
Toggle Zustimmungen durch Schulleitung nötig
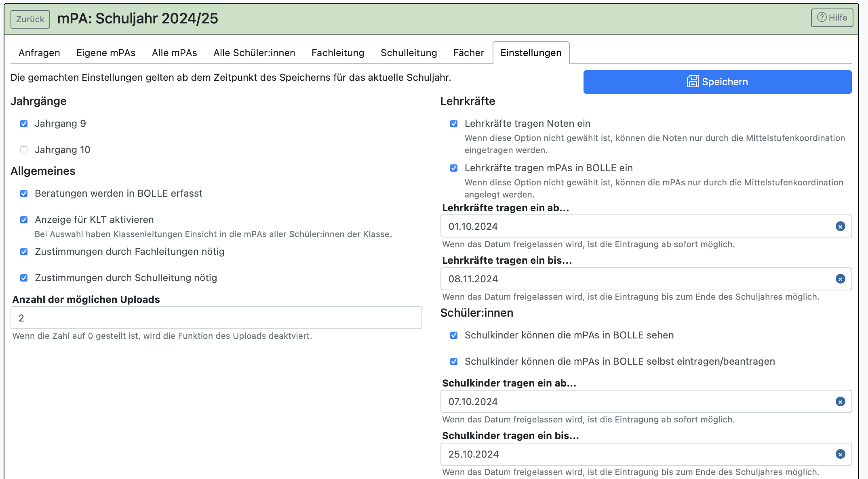[24, 278]
